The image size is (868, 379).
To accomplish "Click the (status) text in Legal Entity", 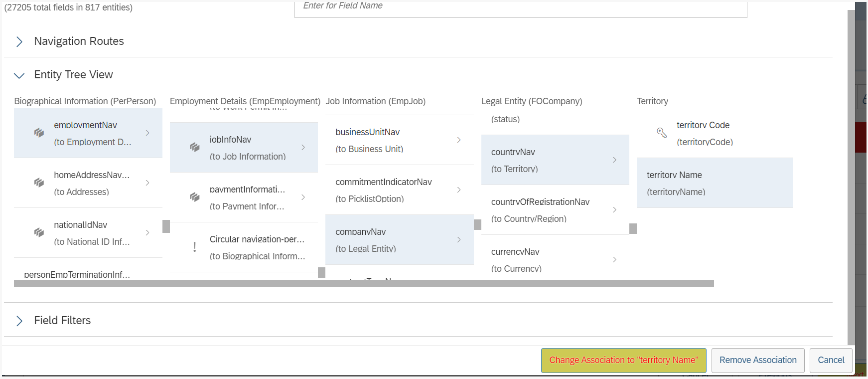I will coord(505,119).
